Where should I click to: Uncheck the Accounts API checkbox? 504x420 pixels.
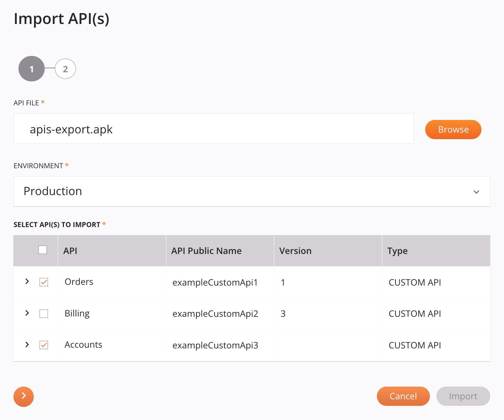(44, 345)
